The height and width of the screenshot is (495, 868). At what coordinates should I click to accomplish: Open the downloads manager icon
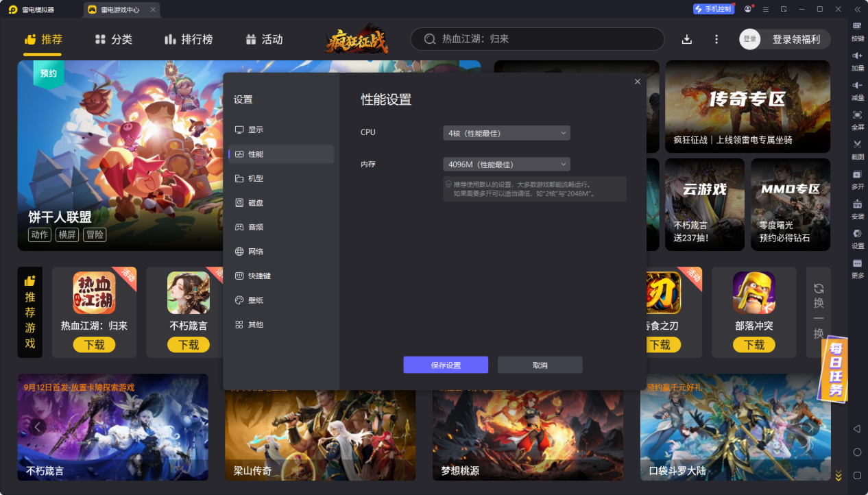(687, 40)
